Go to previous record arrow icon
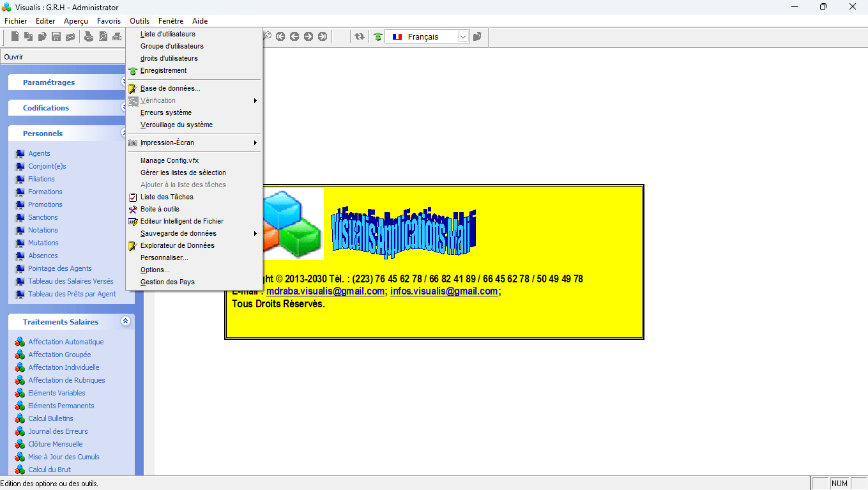Image resolution: width=868 pixels, height=490 pixels. point(294,36)
